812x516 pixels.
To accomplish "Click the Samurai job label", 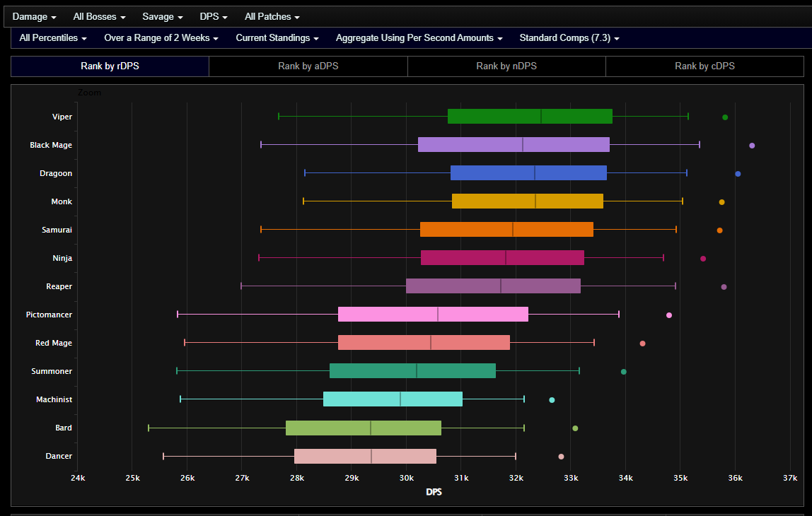I will [56, 230].
